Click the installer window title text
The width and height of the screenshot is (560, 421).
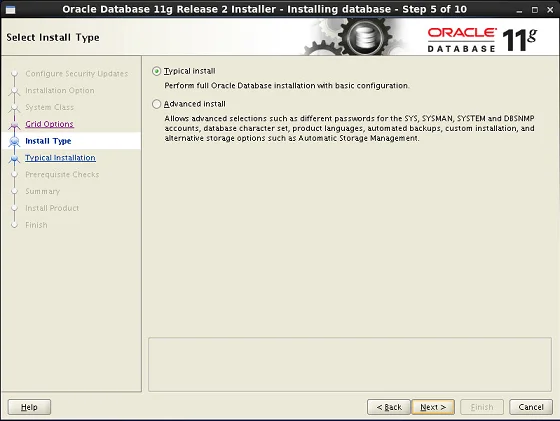tap(264, 9)
